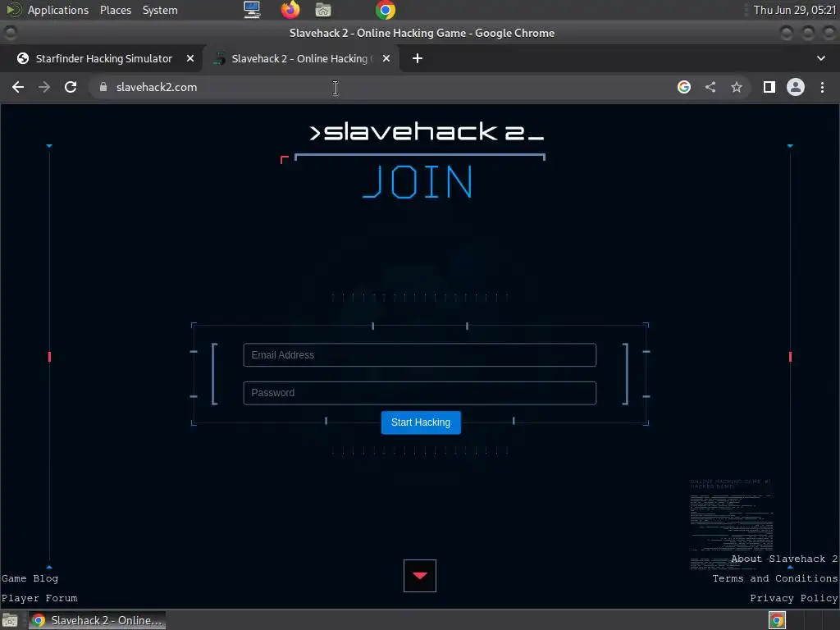Click the Start Hacking button

[x=421, y=422]
